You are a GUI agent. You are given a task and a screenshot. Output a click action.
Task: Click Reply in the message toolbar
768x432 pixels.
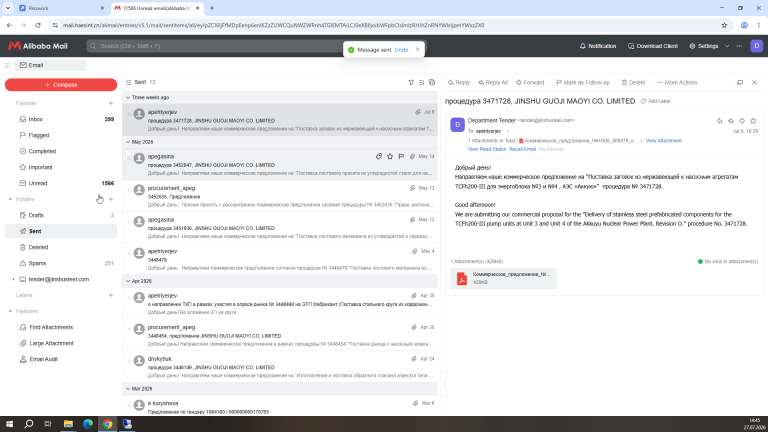click(x=459, y=82)
